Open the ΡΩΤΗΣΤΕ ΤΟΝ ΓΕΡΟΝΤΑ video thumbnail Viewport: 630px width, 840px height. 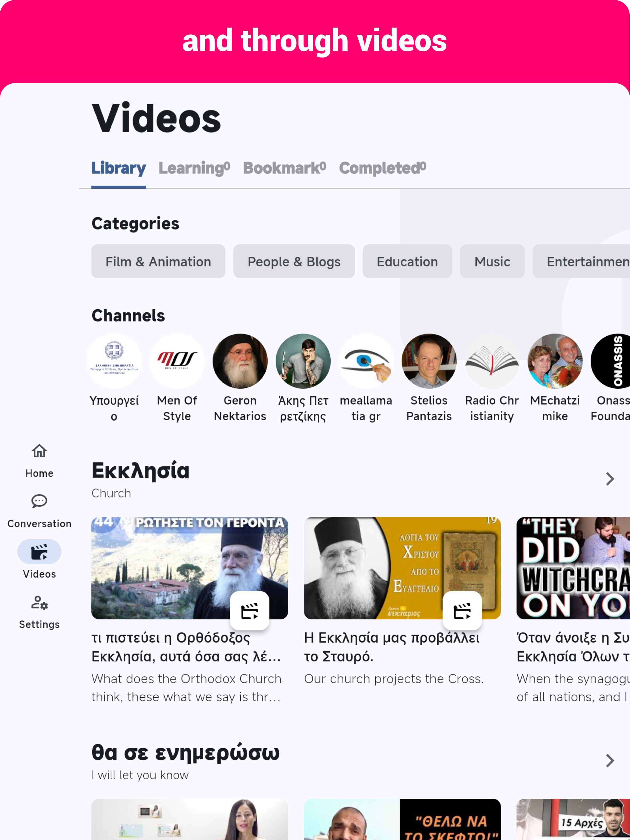(189, 568)
